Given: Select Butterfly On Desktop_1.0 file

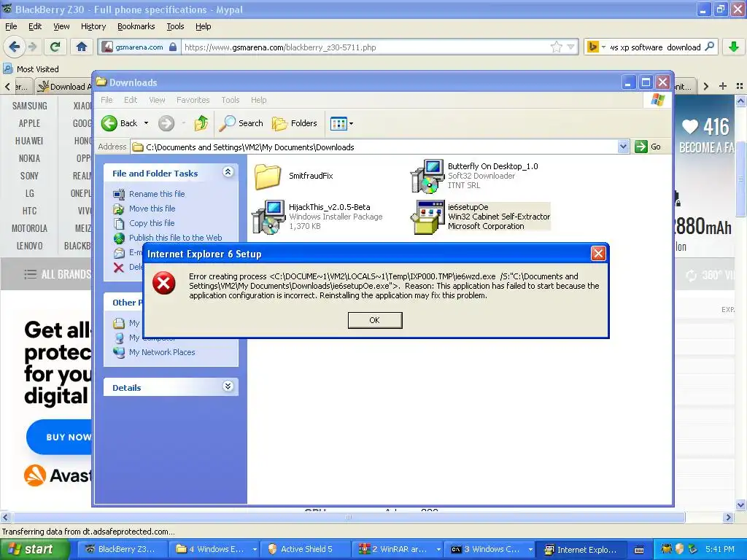Looking at the screenshot, I should (x=474, y=176).
